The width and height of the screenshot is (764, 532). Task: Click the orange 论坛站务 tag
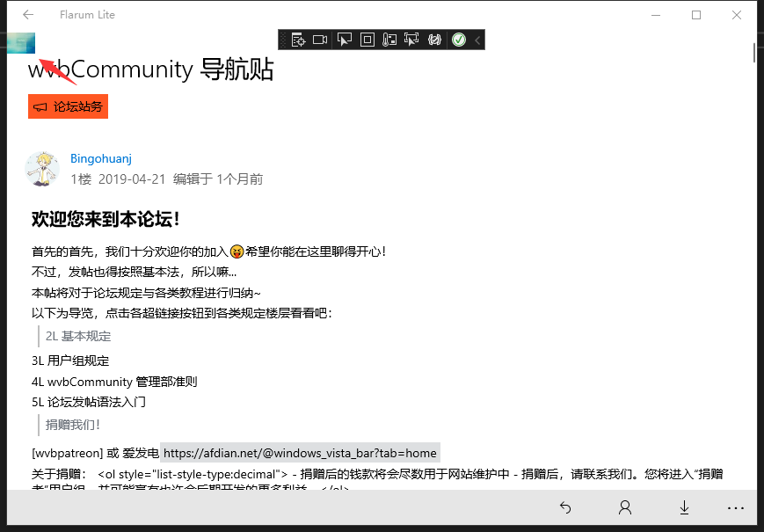point(69,106)
